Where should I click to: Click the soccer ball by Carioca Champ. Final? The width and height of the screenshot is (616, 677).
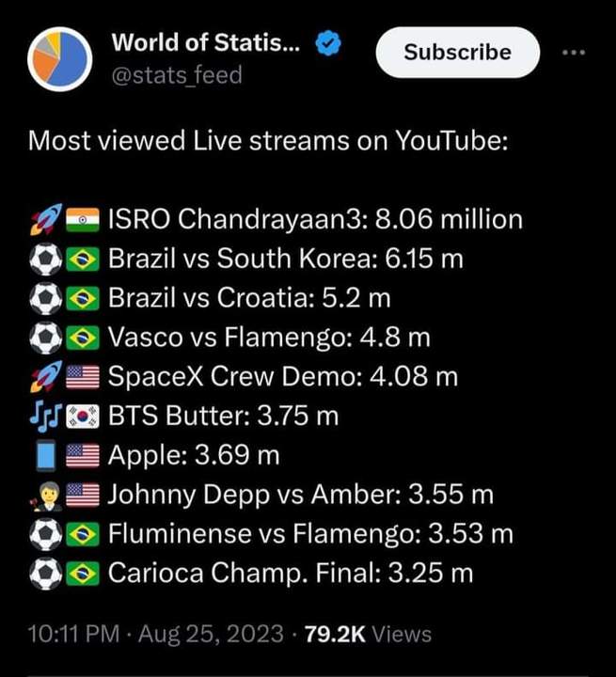[46, 574]
